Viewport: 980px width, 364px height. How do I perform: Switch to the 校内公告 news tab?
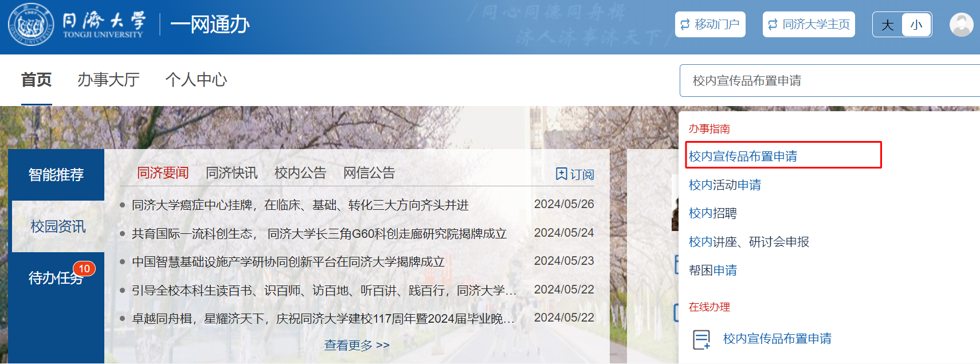click(300, 173)
